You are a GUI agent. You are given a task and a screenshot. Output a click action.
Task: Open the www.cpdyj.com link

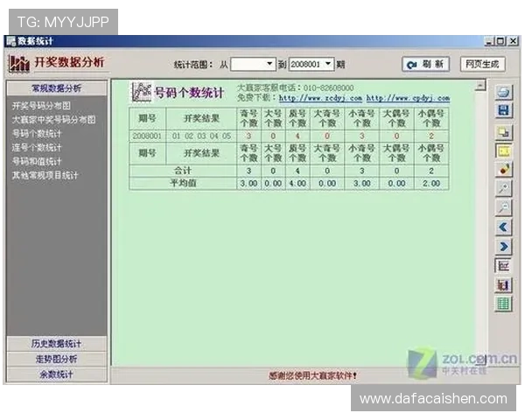[408, 98]
